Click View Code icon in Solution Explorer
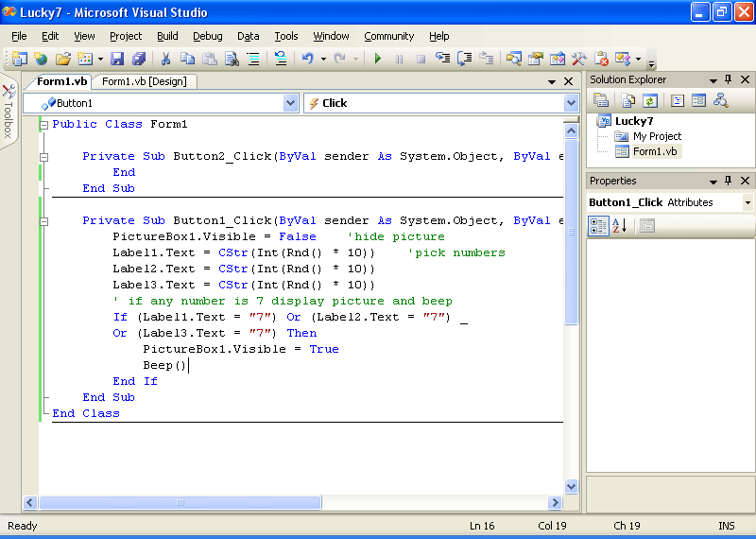 pyautogui.click(x=678, y=100)
